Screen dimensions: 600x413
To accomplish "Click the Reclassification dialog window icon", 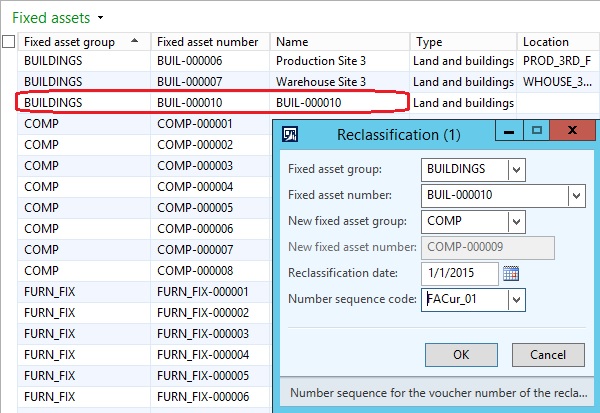I will 290,133.
